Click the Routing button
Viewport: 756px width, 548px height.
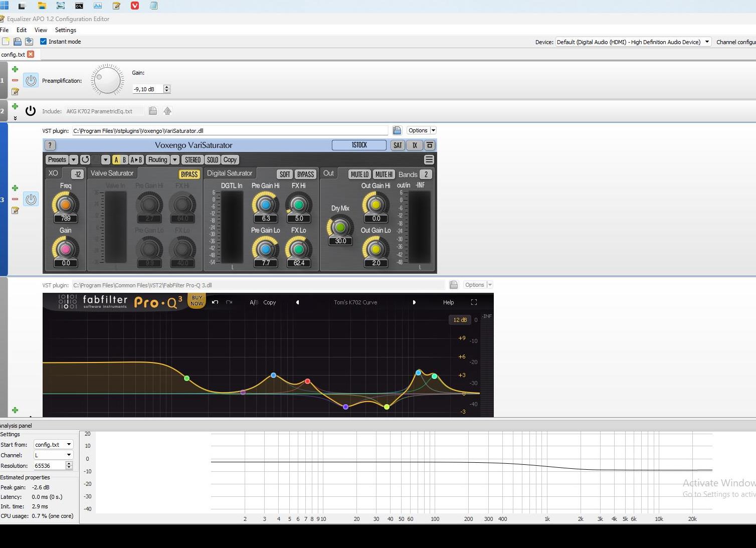click(157, 159)
